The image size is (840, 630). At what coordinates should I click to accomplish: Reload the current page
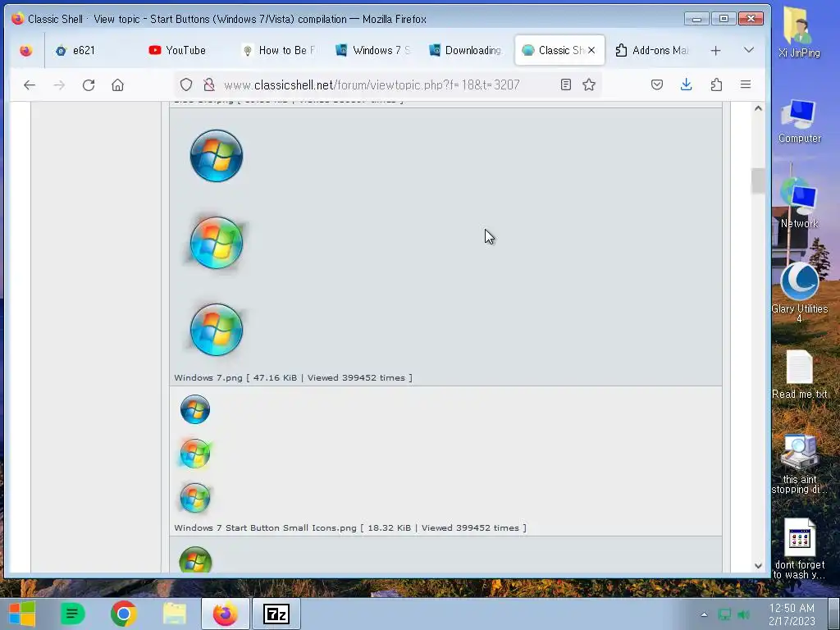(x=89, y=84)
